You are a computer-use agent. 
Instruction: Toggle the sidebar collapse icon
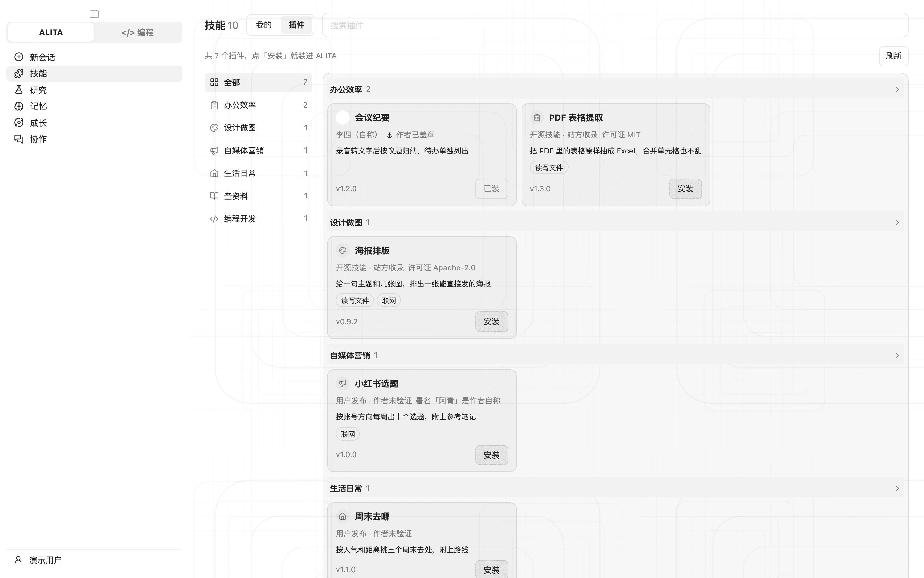[x=94, y=14]
